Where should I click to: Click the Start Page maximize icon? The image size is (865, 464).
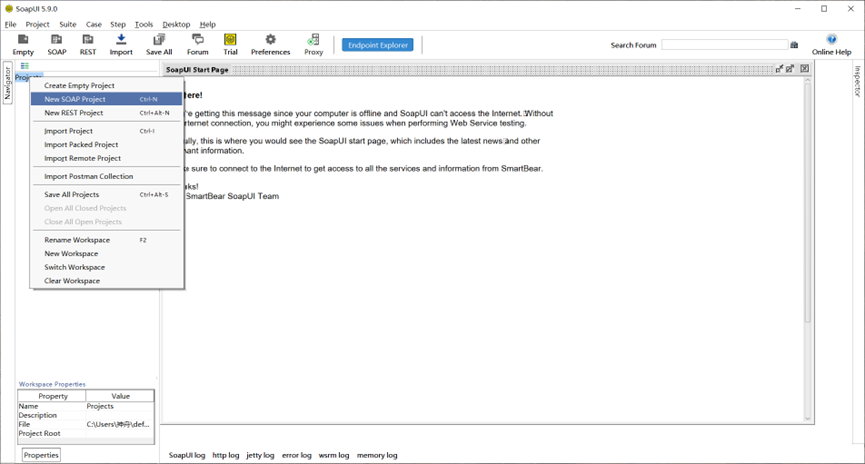(x=790, y=69)
